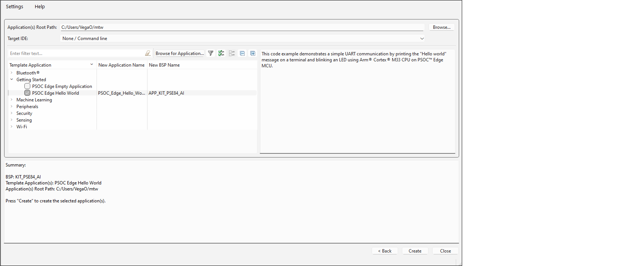Expand all tree categories using toolbar icon
This screenshot has height=266, width=644.
click(253, 53)
